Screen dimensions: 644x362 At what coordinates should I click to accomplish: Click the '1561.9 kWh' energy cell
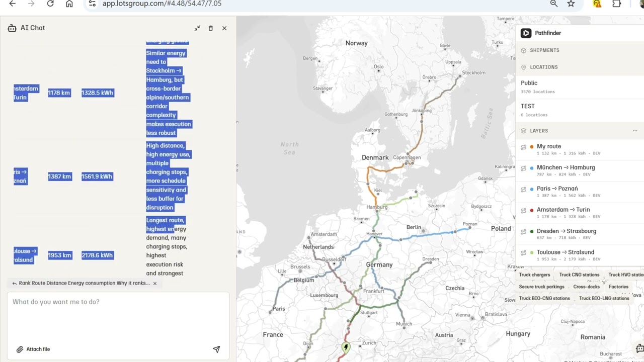point(97,176)
